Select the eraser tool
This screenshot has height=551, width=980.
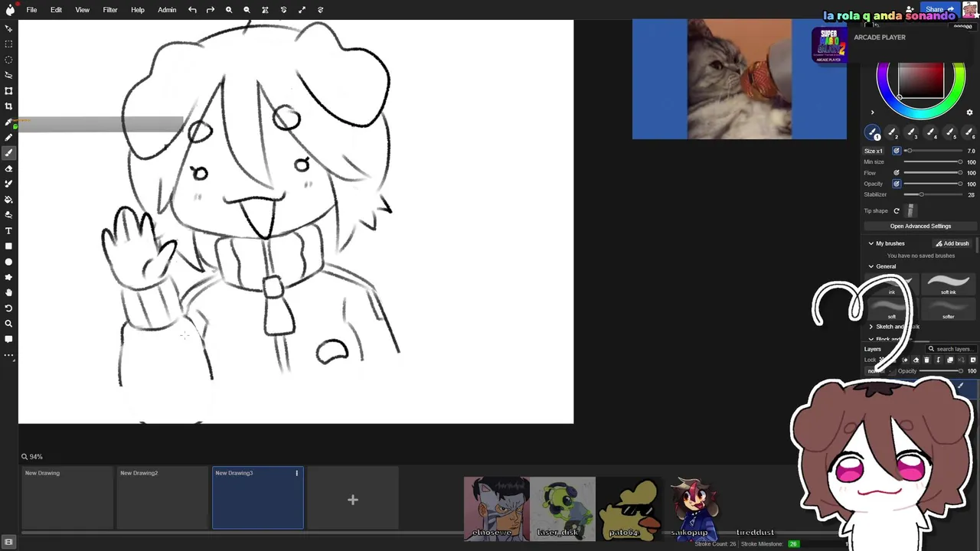(8, 168)
